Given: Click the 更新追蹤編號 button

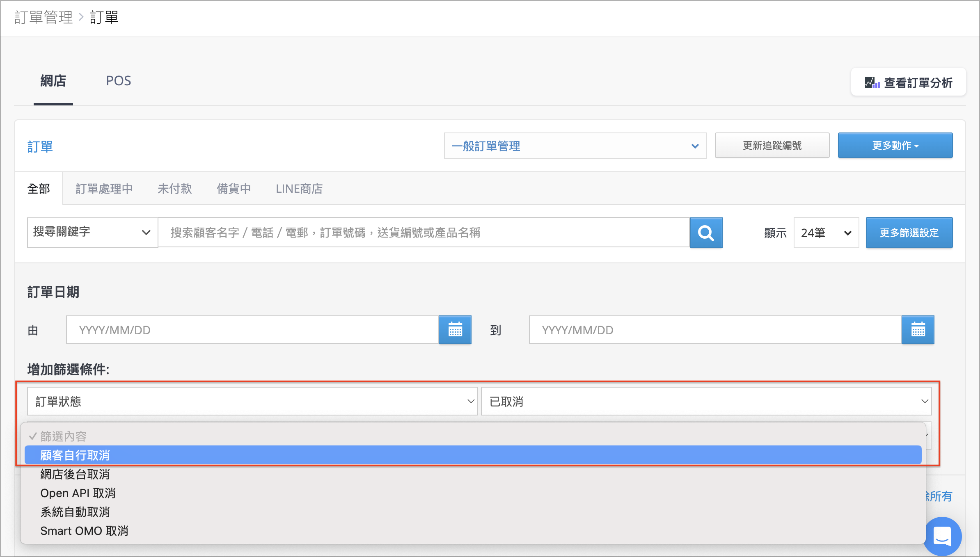Looking at the screenshot, I should point(772,145).
